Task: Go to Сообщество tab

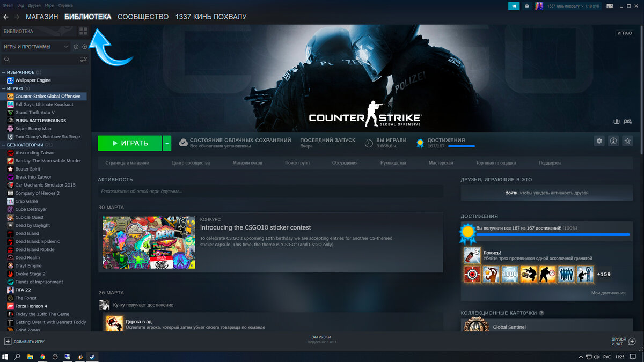Action: 143,17
